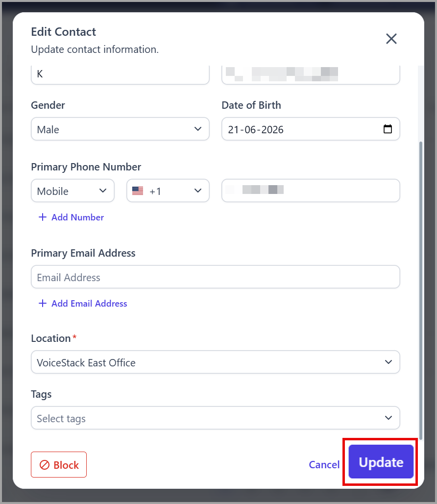Open the Date of Birth calendar picker icon
Viewport: 437px width, 504px height.
(x=388, y=129)
